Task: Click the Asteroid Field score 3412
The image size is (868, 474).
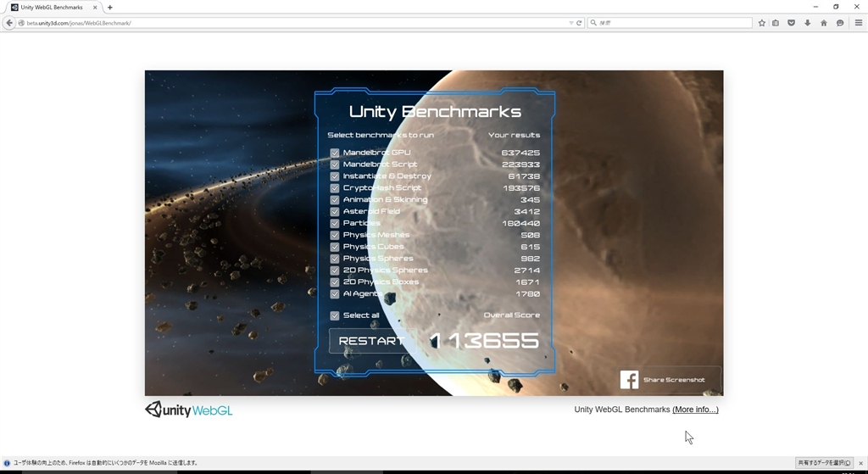Action: coord(527,211)
